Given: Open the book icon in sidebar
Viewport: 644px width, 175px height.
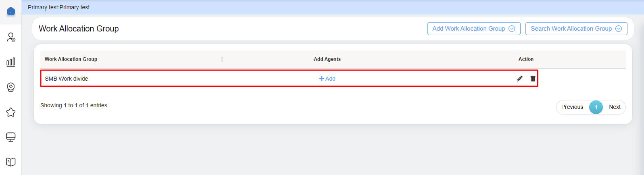Looking at the screenshot, I should tap(11, 162).
